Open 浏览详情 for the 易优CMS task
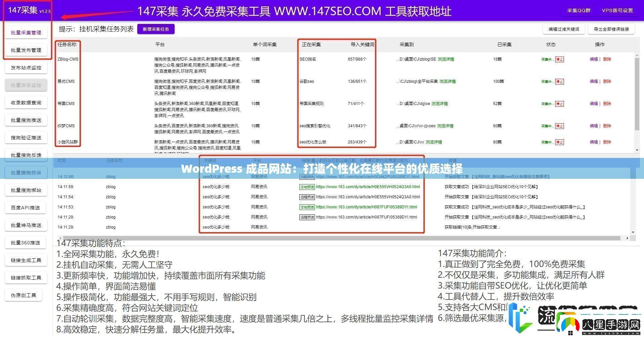644x337 pixels. pos(448,81)
